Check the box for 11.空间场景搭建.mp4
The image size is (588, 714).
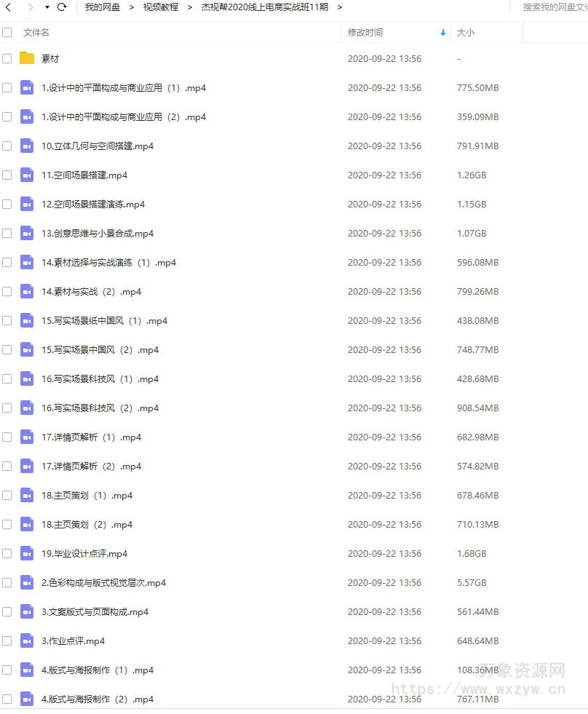(x=7, y=175)
